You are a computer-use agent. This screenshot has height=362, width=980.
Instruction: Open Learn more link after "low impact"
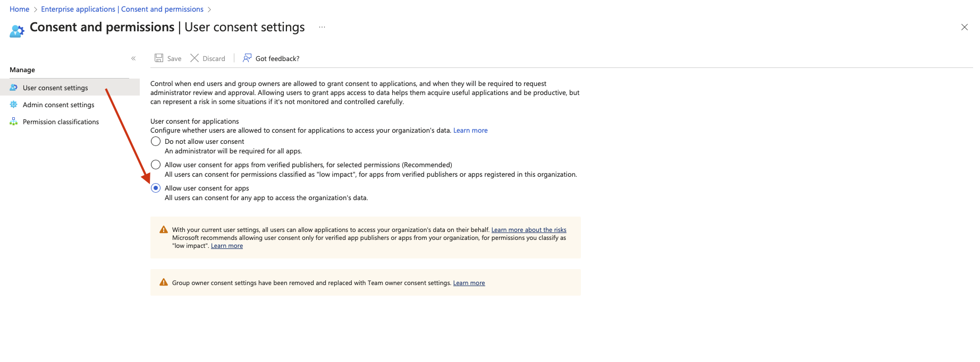227,246
